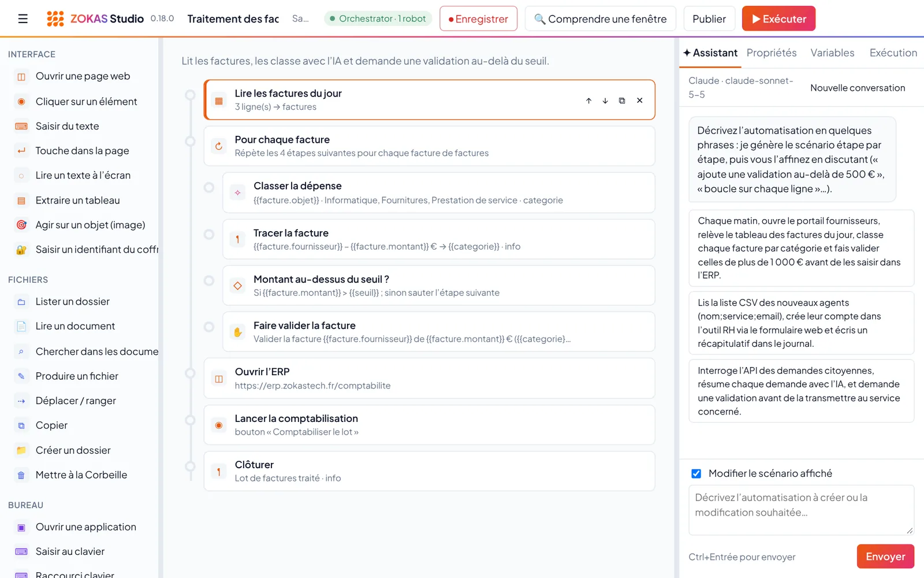Switch to the Variables tab
Viewport: 924px width, 578px height.
832,53
